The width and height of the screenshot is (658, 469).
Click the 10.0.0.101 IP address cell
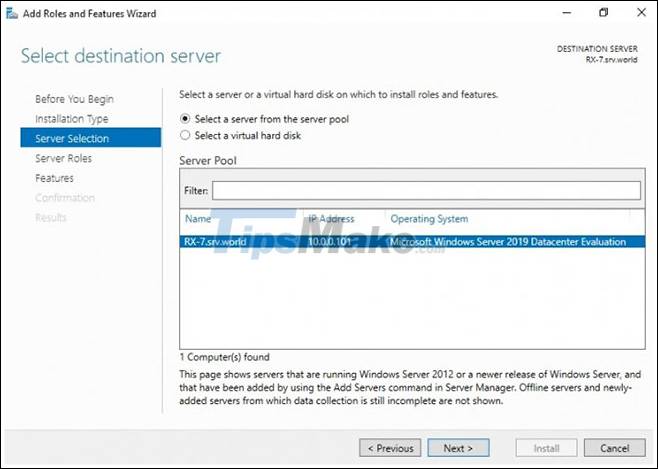point(329,242)
